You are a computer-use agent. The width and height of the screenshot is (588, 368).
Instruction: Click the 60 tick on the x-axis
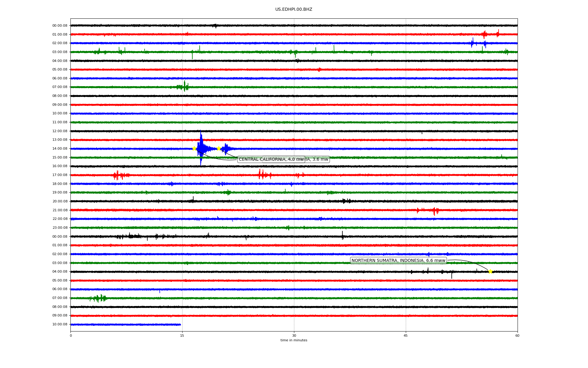[517, 335]
